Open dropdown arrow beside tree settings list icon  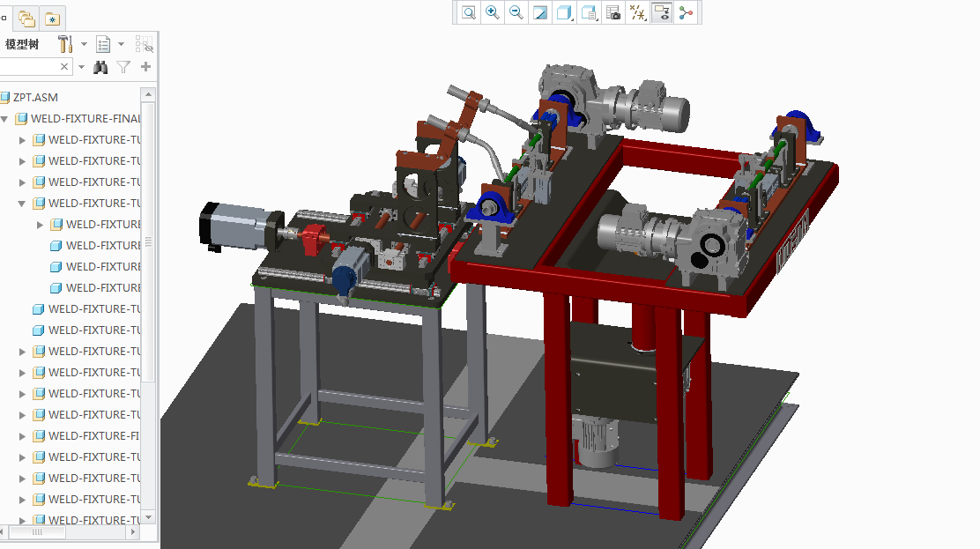121,44
